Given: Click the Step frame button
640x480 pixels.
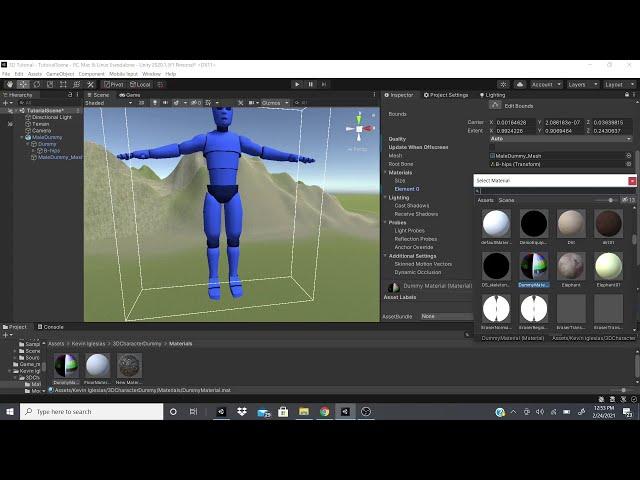Looking at the screenshot, I should coord(324,84).
